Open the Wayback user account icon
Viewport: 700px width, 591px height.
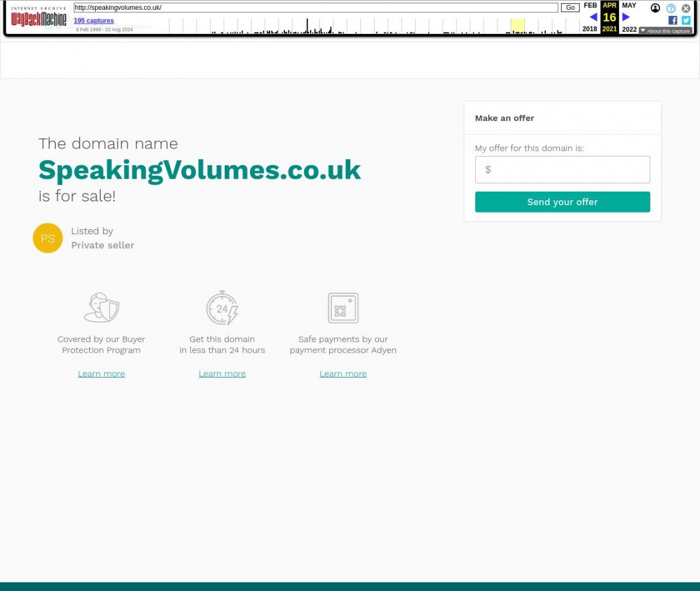pos(655,8)
